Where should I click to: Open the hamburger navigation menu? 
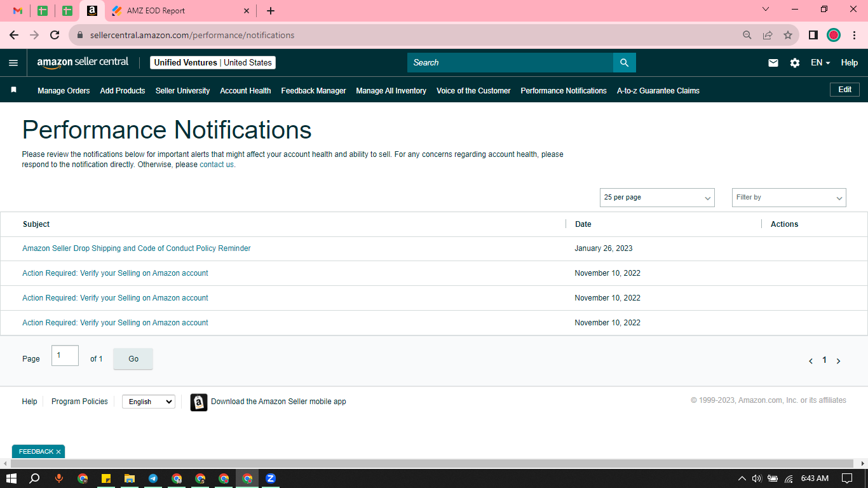[13, 63]
